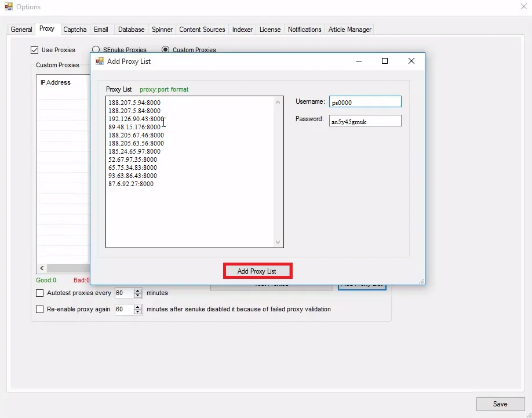
Task: Switch to the Captcha tab
Action: point(75,30)
